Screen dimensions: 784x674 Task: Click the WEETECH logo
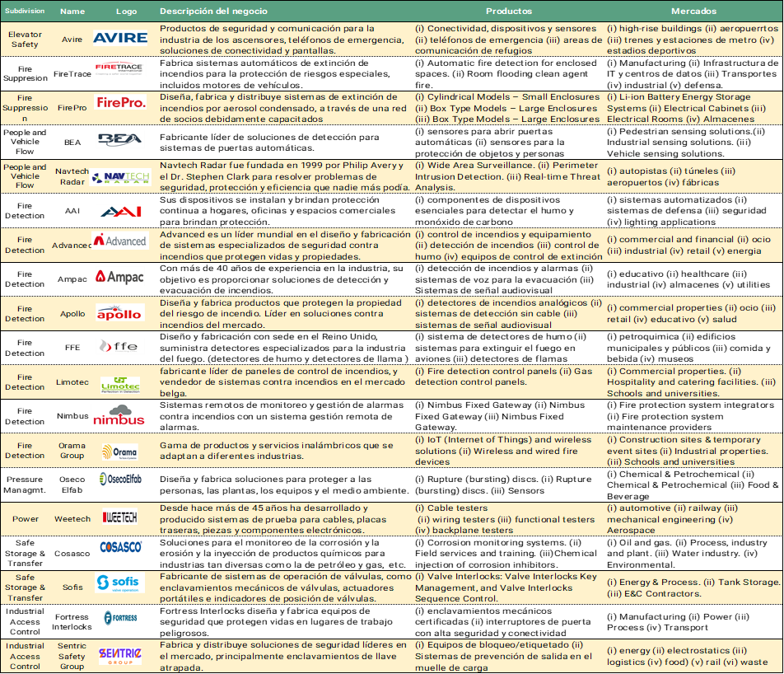pyautogui.click(x=120, y=517)
